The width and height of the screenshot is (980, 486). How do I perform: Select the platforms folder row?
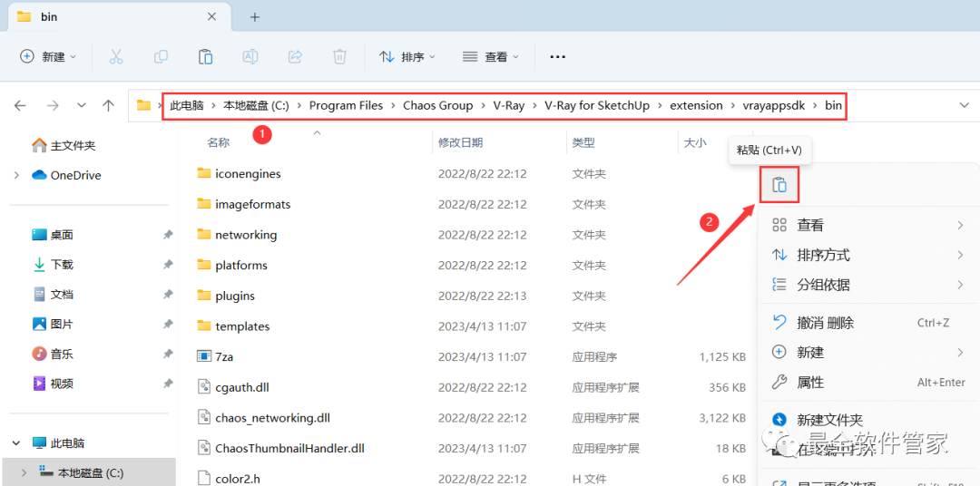point(469,265)
